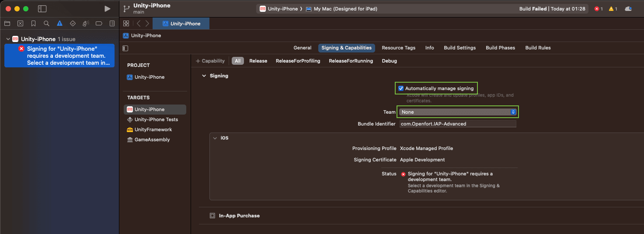This screenshot has width=644, height=234.
Task: Add a capability with + Capability
Action: tap(210, 61)
